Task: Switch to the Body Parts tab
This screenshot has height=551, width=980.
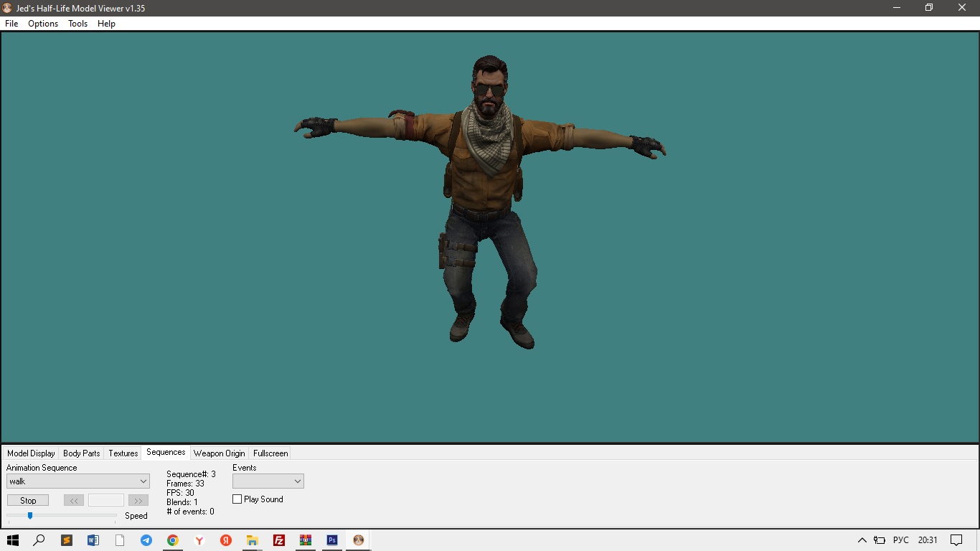Action: pos(82,453)
